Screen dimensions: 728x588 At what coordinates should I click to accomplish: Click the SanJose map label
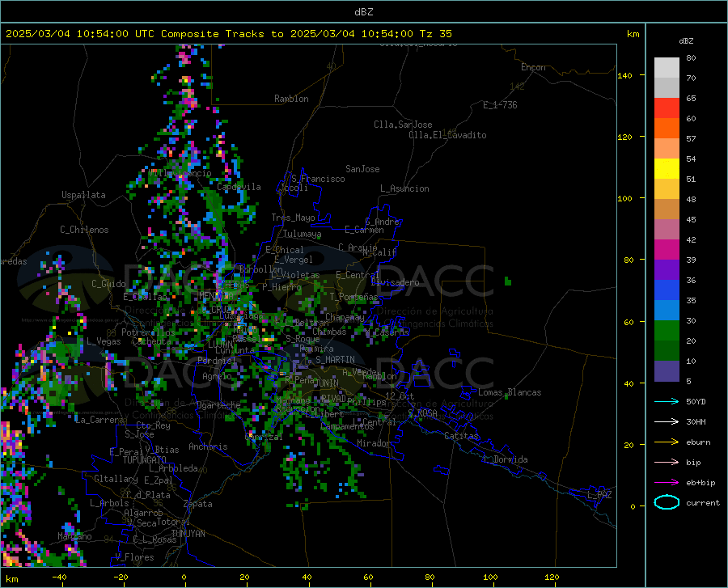point(362,169)
